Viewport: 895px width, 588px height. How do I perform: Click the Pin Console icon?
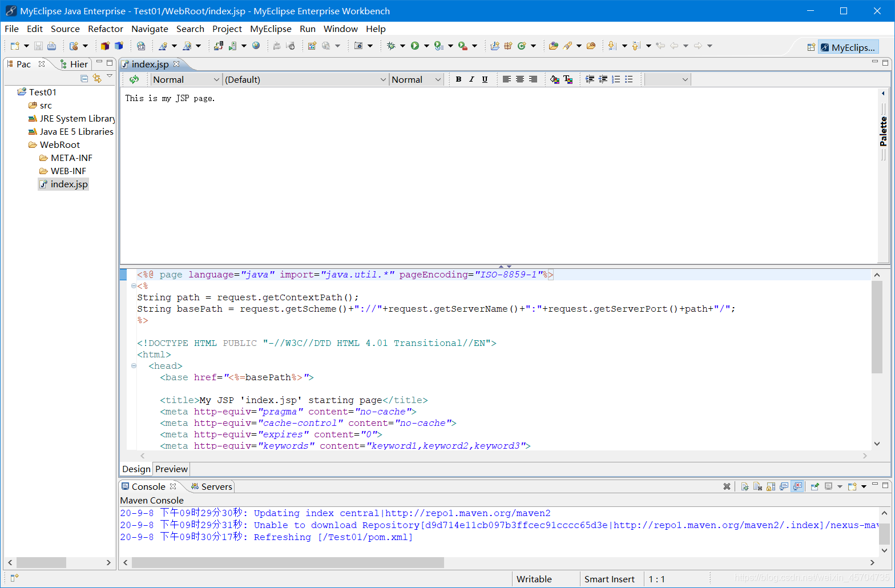(815, 486)
